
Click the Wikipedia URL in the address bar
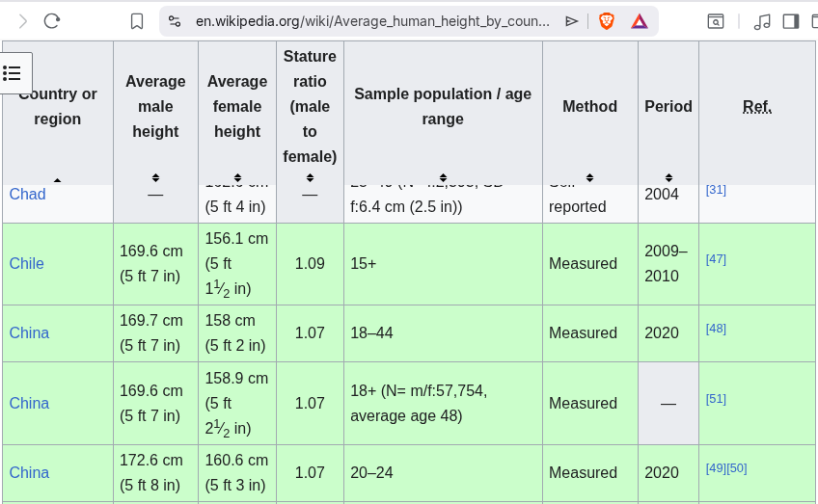point(372,21)
